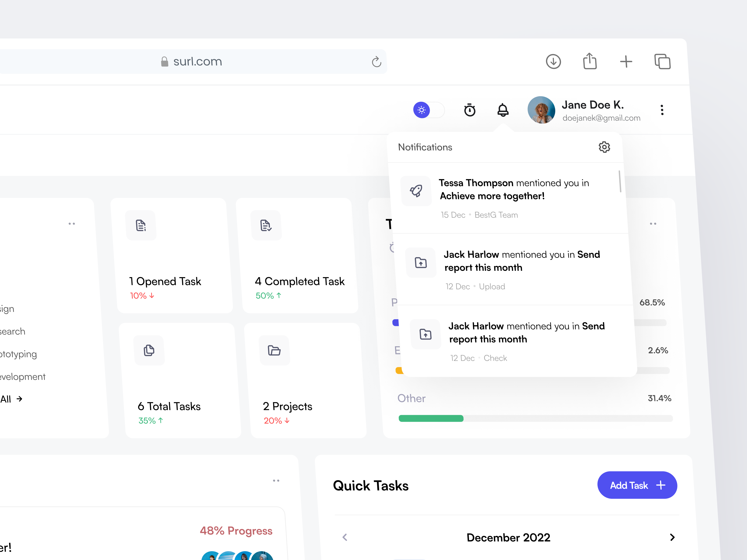Click the downloads icon in the browser toolbar
Viewport: 747px width, 560px height.
553,61
